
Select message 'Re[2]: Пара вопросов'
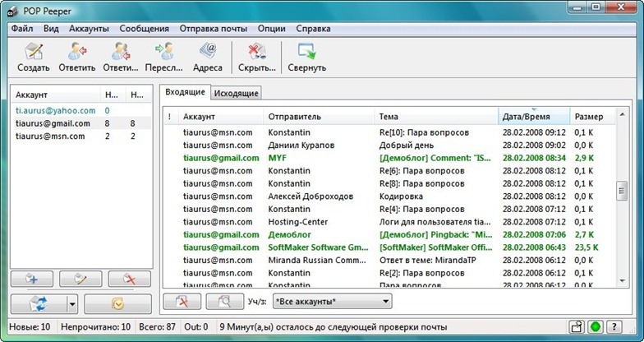point(389,273)
